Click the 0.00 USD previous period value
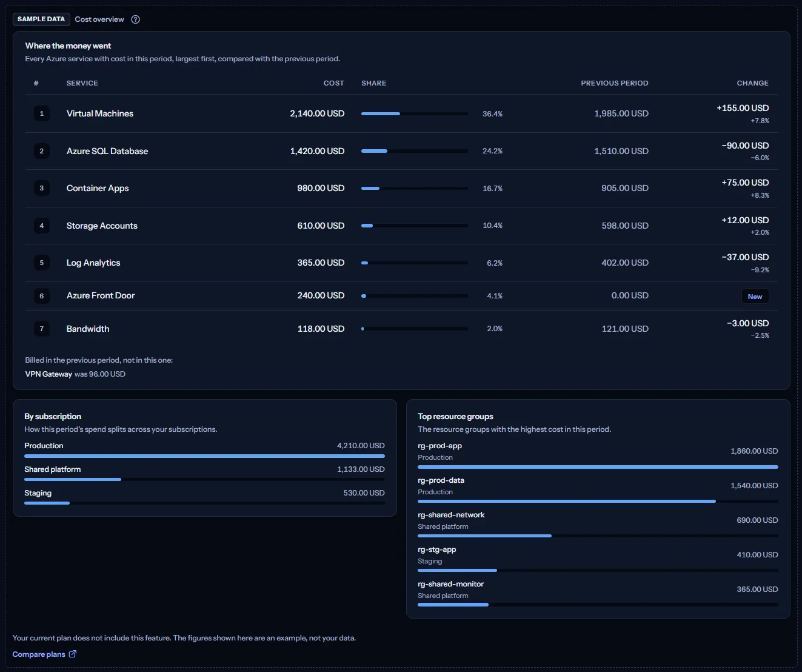 point(630,295)
